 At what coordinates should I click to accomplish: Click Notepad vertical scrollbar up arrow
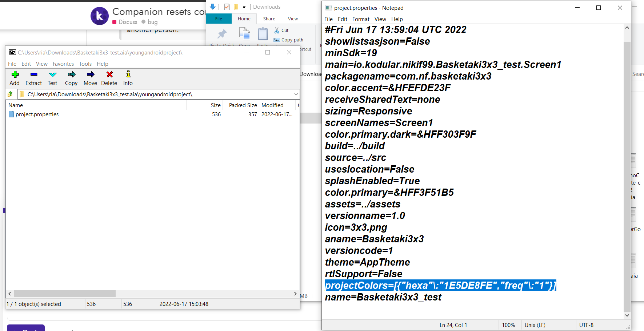point(627,27)
